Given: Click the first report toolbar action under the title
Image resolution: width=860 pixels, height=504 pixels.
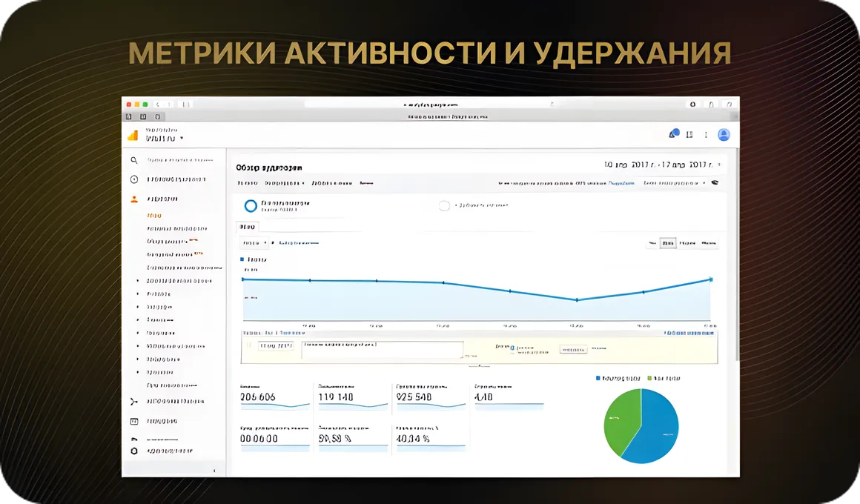Looking at the screenshot, I should click(x=248, y=183).
